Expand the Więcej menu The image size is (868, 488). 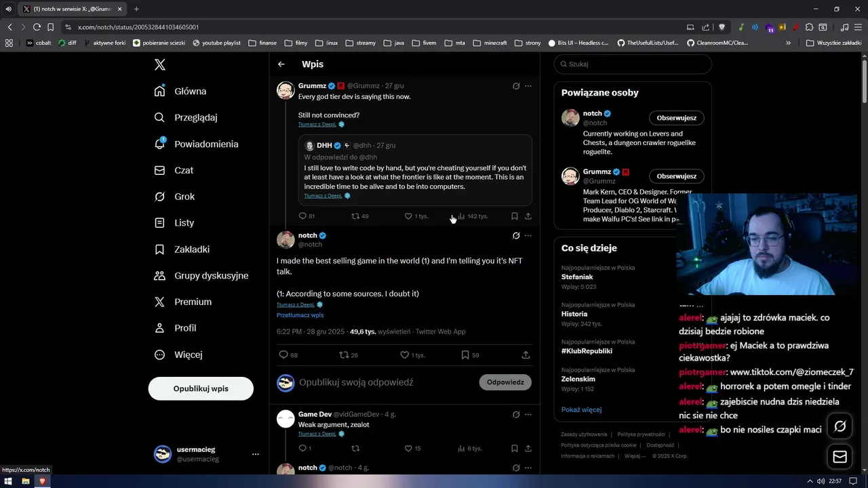[x=178, y=354]
